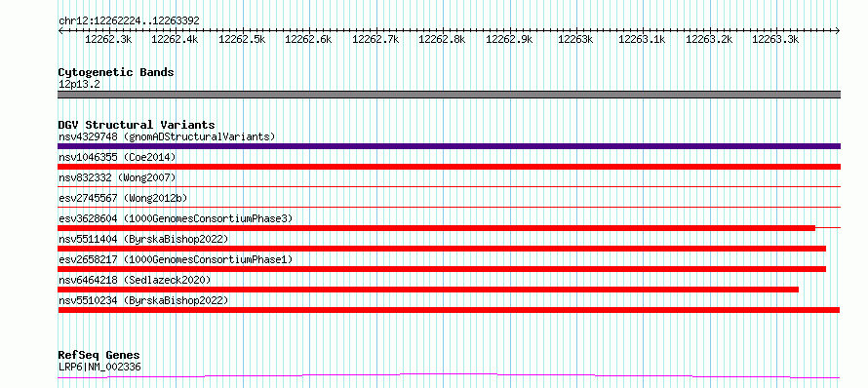Viewport: 868px width, 388px height.
Task: Click ruler tick 12262.3k
Action: (109, 39)
